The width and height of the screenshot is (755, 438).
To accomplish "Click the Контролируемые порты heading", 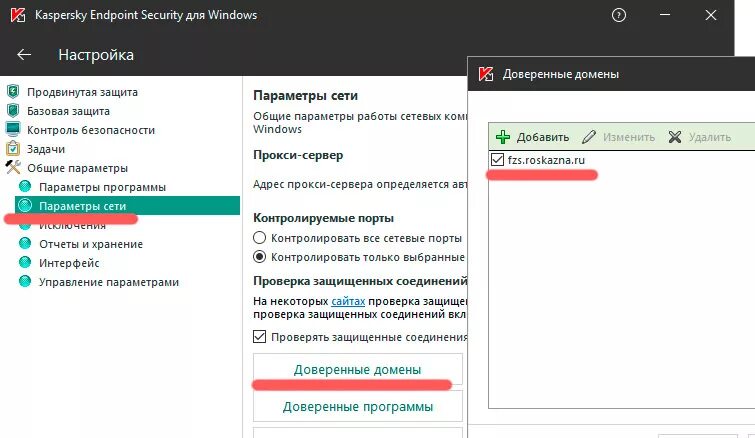I will (324, 218).
